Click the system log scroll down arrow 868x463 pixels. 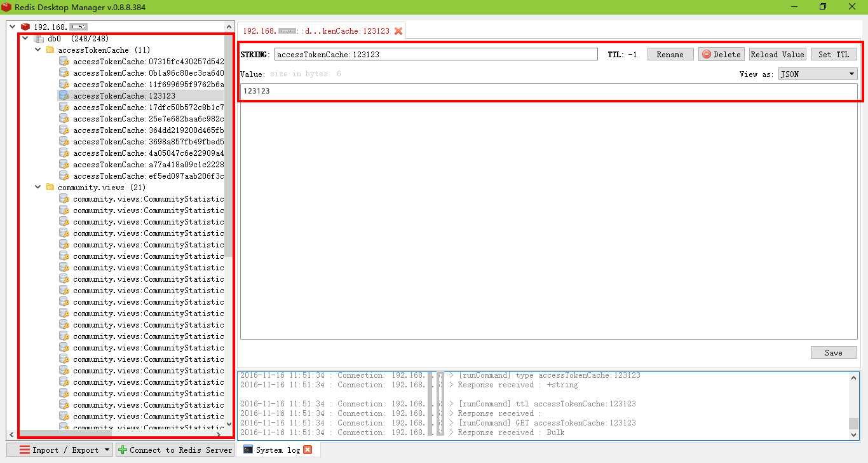[x=853, y=434]
